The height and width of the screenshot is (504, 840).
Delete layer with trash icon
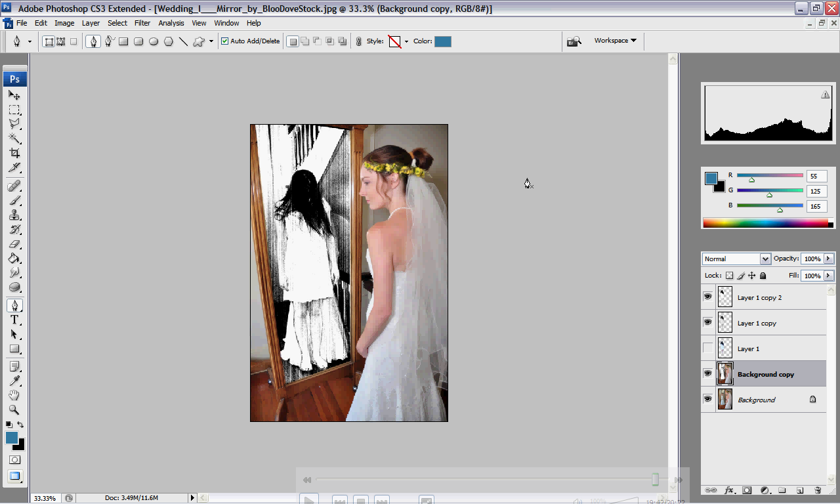point(818,490)
